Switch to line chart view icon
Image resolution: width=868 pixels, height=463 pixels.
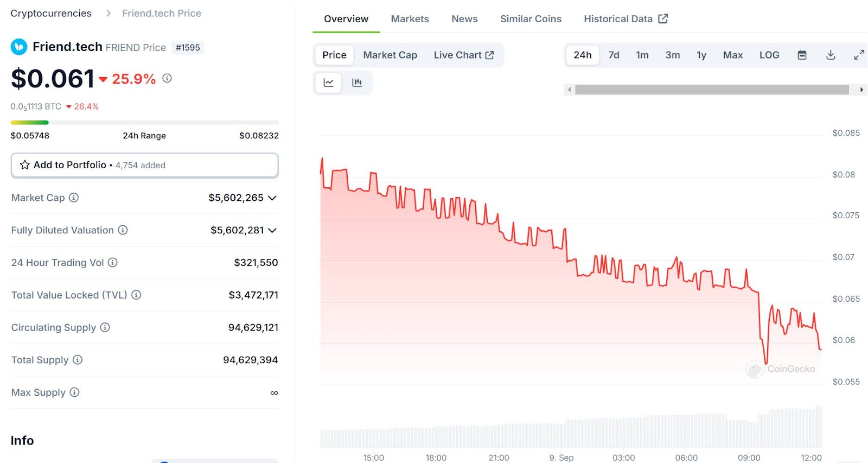[x=329, y=83]
